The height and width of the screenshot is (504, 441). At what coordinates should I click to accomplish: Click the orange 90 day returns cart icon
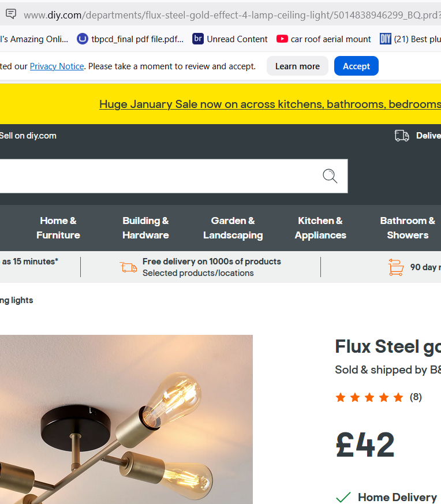[x=396, y=267]
